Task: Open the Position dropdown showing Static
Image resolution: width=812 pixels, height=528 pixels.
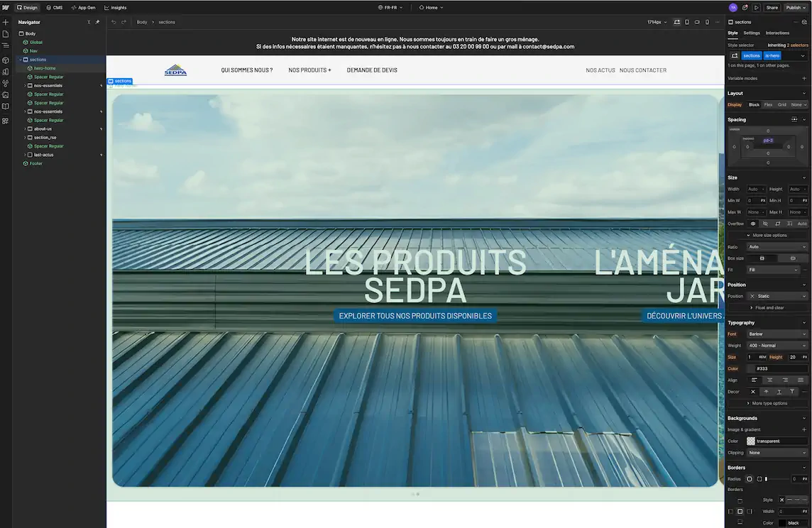Action: pos(777,297)
